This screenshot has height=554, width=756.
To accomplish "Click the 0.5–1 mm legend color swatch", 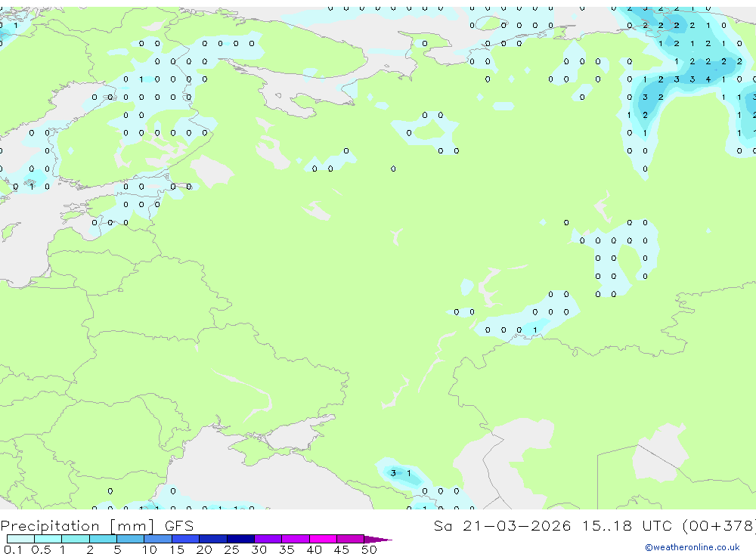I will [48, 539].
